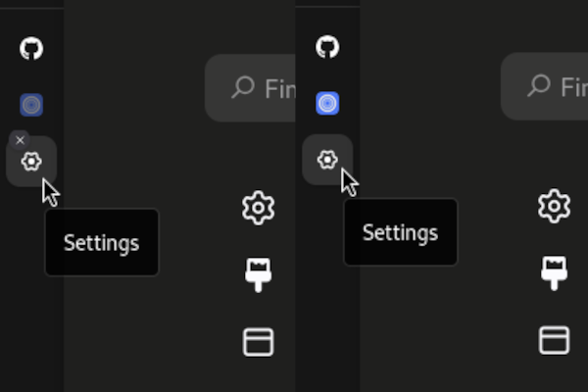Open the GitHub sidebar icon in the right screenshot
The image size is (588, 392).
click(x=327, y=47)
